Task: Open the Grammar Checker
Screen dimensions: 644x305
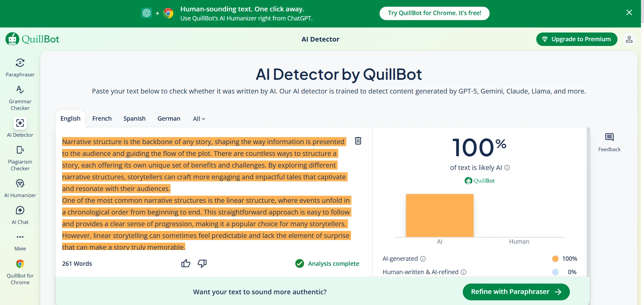Action: pyautogui.click(x=20, y=97)
